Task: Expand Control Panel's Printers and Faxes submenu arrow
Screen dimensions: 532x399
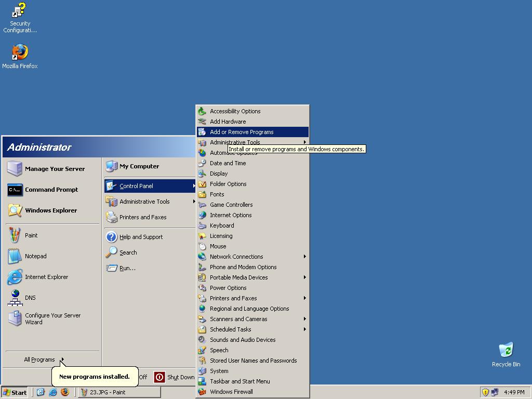Action: (x=304, y=298)
